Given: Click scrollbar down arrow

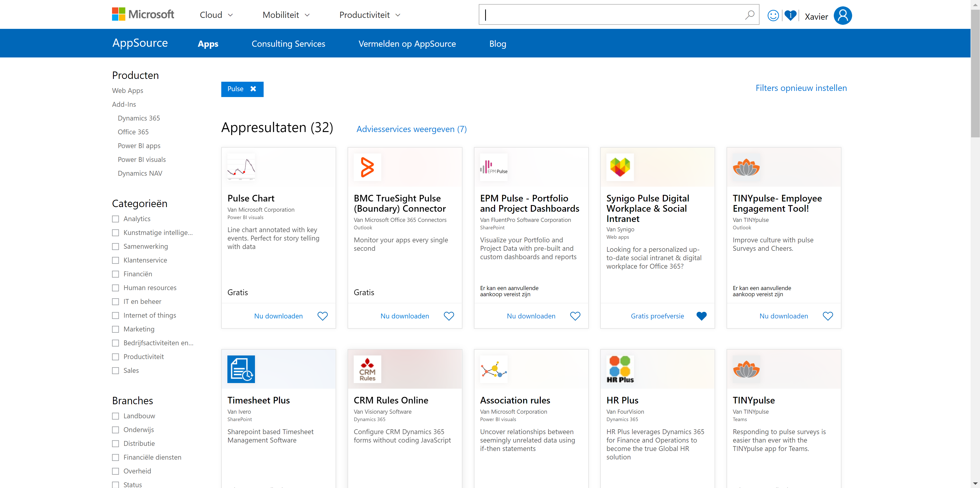Looking at the screenshot, I should coord(975,483).
